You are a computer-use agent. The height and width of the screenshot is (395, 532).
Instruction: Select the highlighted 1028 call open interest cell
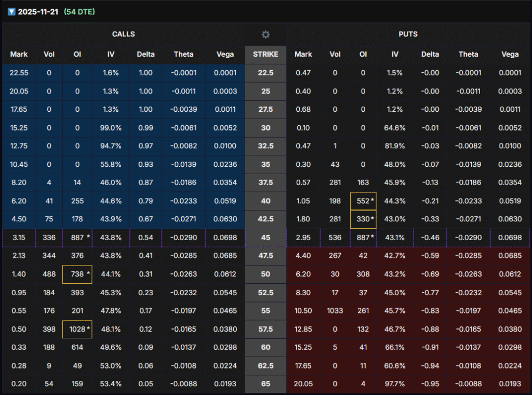pyautogui.click(x=77, y=329)
